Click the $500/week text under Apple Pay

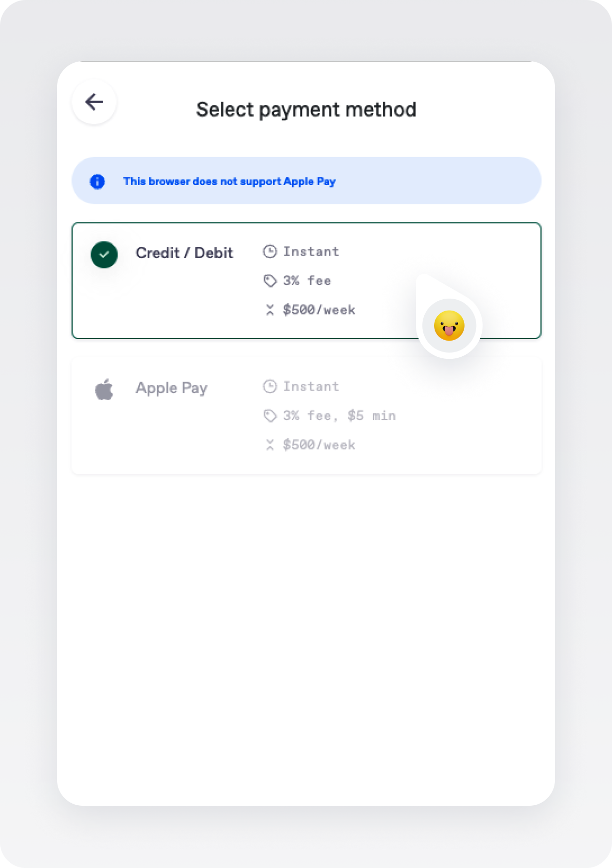[319, 445]
